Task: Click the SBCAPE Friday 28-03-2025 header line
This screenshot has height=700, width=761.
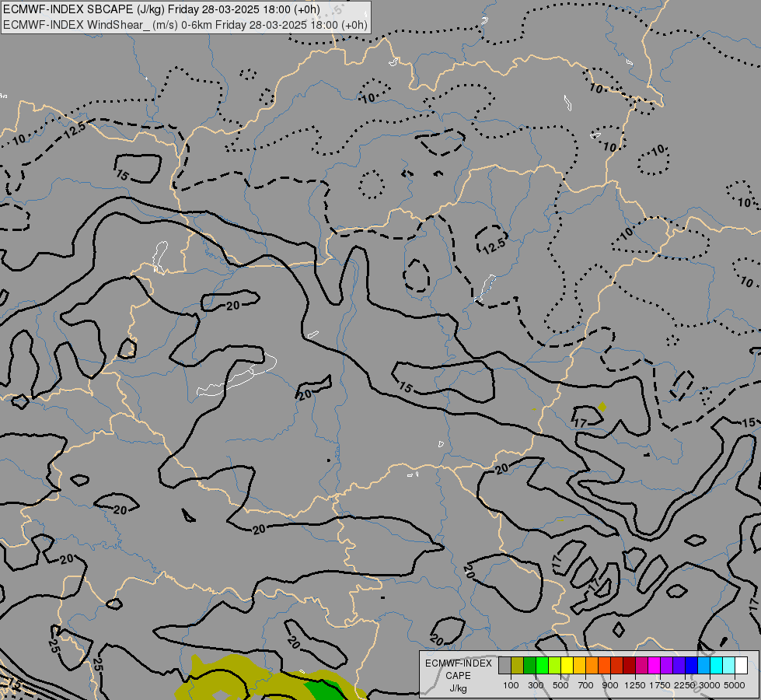Action: click(x=162, y=9)
